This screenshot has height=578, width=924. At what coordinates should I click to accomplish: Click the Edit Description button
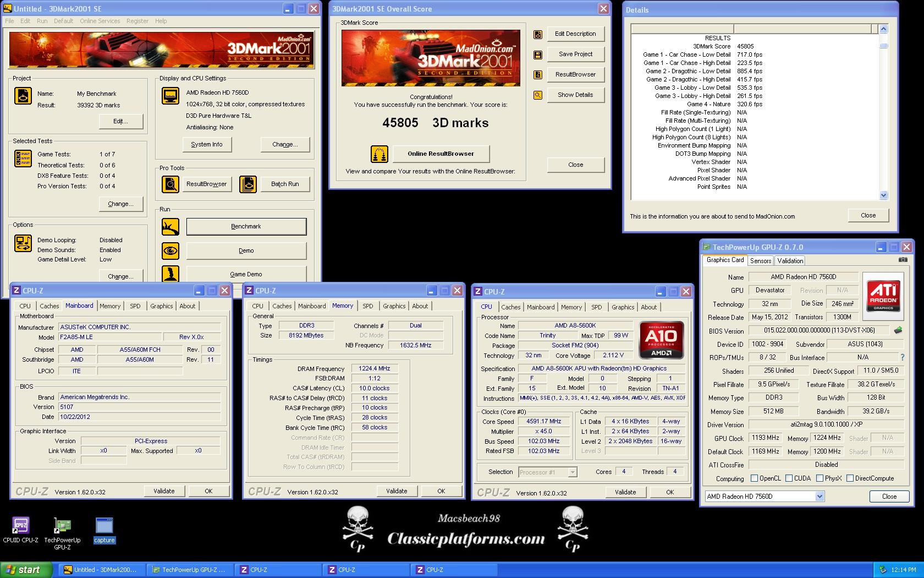point(575,34)
